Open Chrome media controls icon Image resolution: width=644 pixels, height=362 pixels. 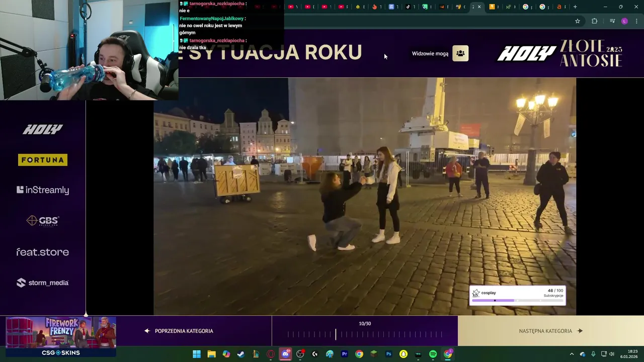click(612, 21)
